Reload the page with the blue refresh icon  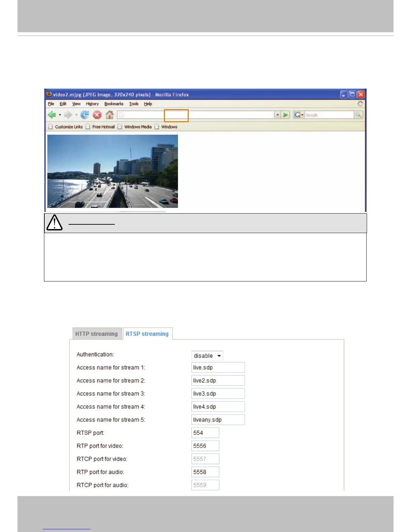tap(85, 115)
